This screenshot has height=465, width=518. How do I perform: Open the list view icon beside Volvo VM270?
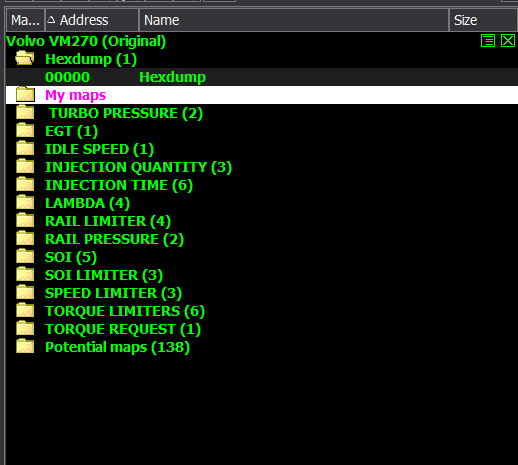pyautogui.click(x=488, y=41)
